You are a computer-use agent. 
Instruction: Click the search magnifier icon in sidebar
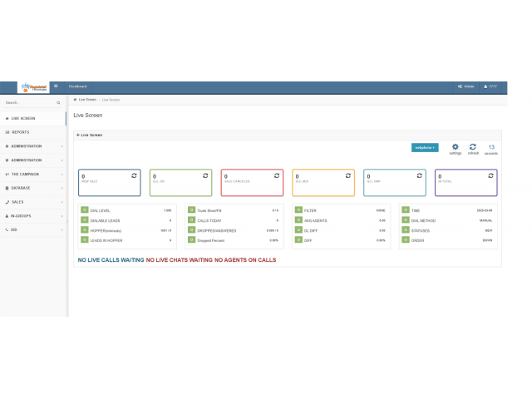(58, 103)
